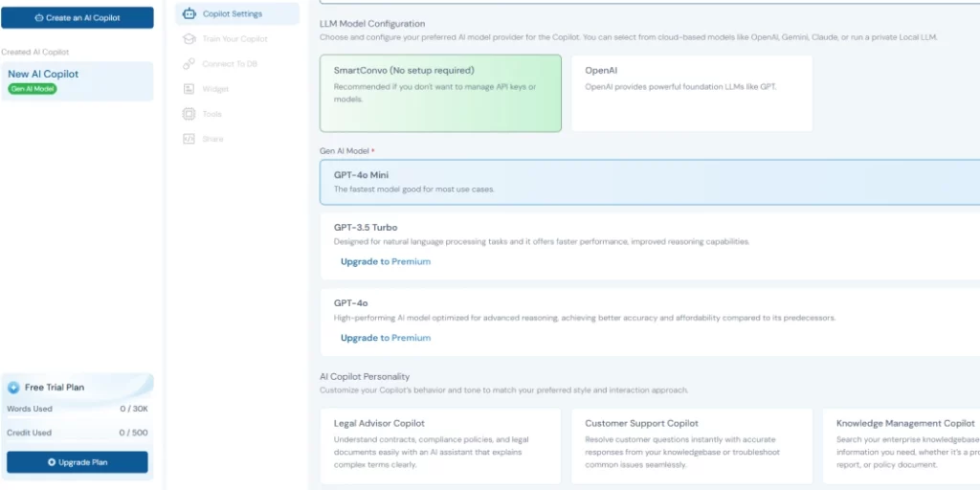Open the Copilot Settings menu item
This screenshot has height=490, width=980.
point(237,13)
